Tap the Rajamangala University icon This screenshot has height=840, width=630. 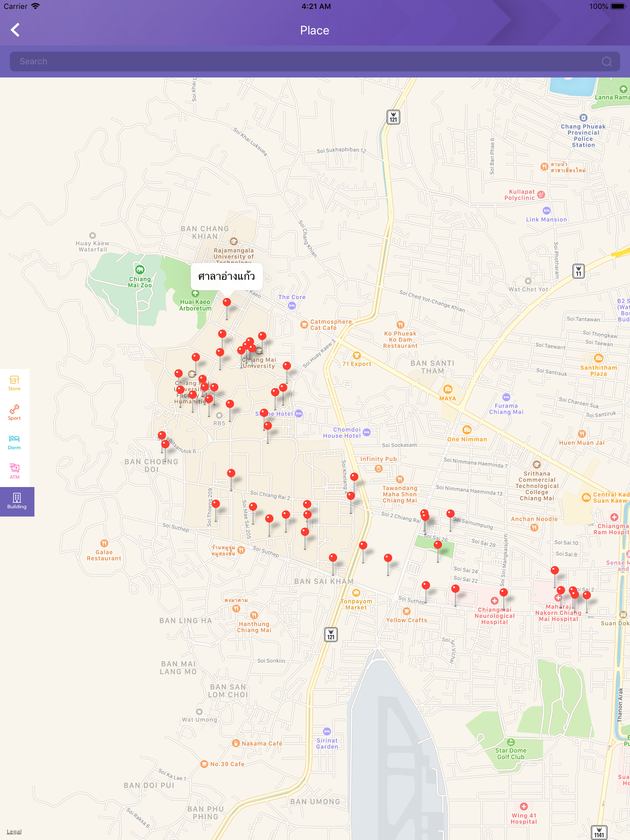[x=234, y=242]
